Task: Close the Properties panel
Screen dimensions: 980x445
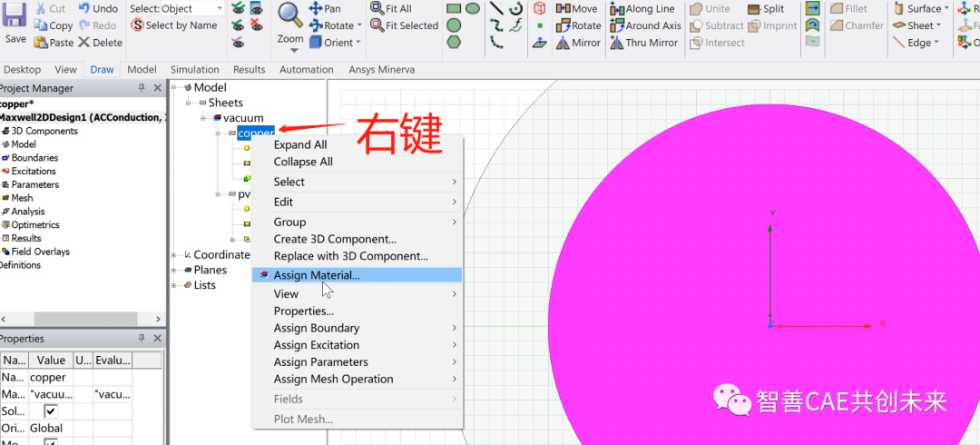Action: pos(158,339)
